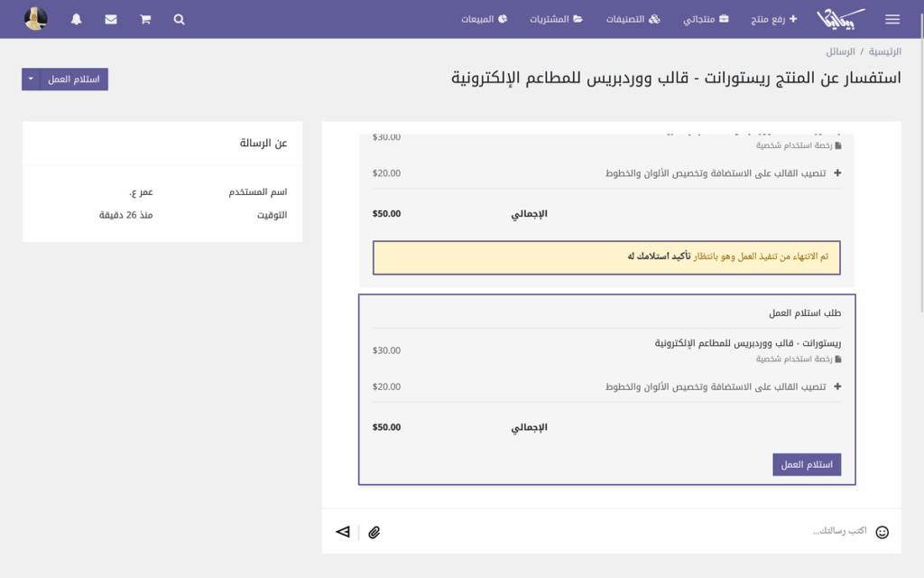The image size is (924, 578).
Task: Click the paperclip attachment icon
Action: click(x=374, y=533)
